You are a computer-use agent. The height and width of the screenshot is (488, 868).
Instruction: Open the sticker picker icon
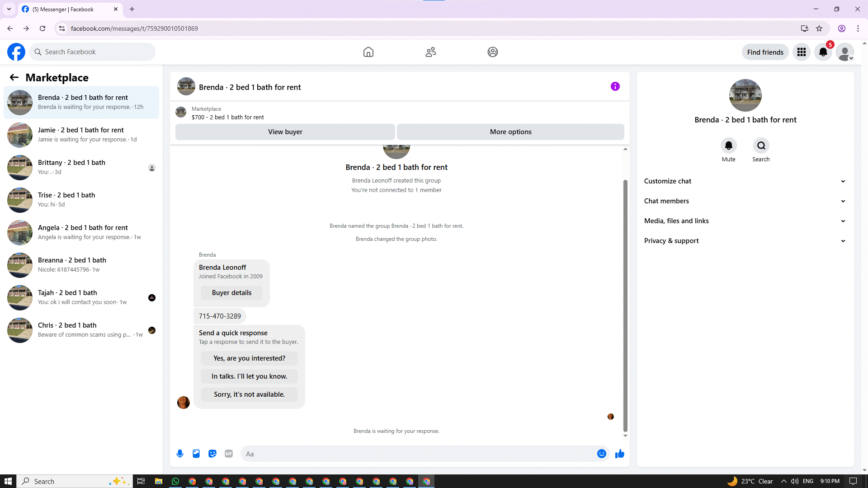(x=212, y=454)
